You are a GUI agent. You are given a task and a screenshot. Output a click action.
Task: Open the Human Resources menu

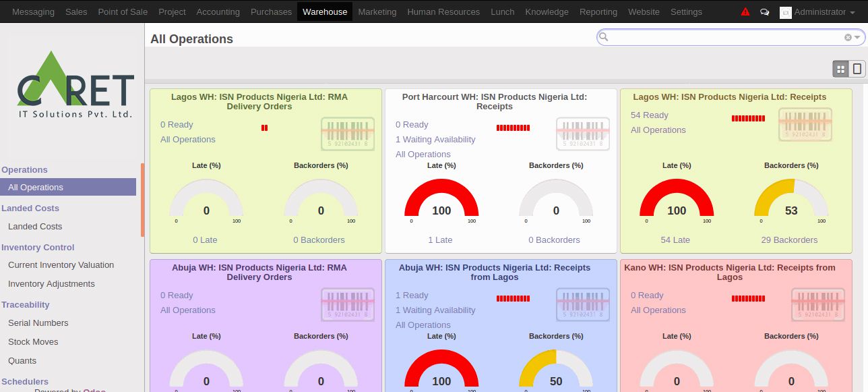[x=443, y=11]
